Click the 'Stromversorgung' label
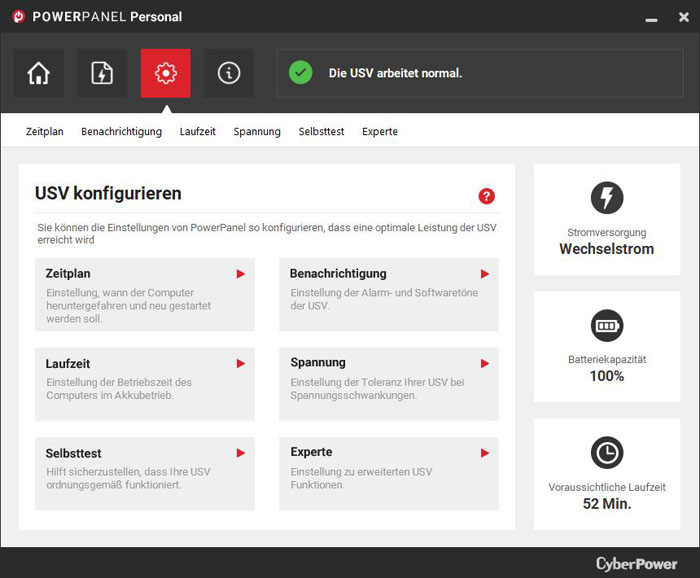 (x=607, y=233)
